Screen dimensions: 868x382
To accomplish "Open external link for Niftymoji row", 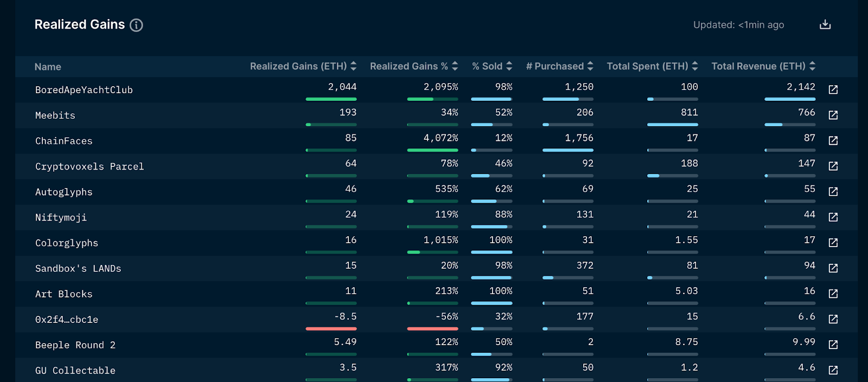I will tap(833, 217).
